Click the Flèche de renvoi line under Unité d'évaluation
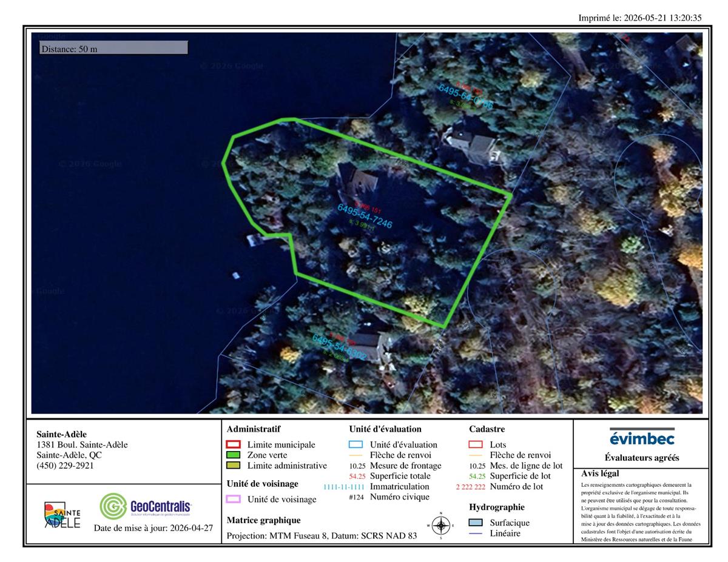This screenshot has height=562, width=728. pos(356,455)
